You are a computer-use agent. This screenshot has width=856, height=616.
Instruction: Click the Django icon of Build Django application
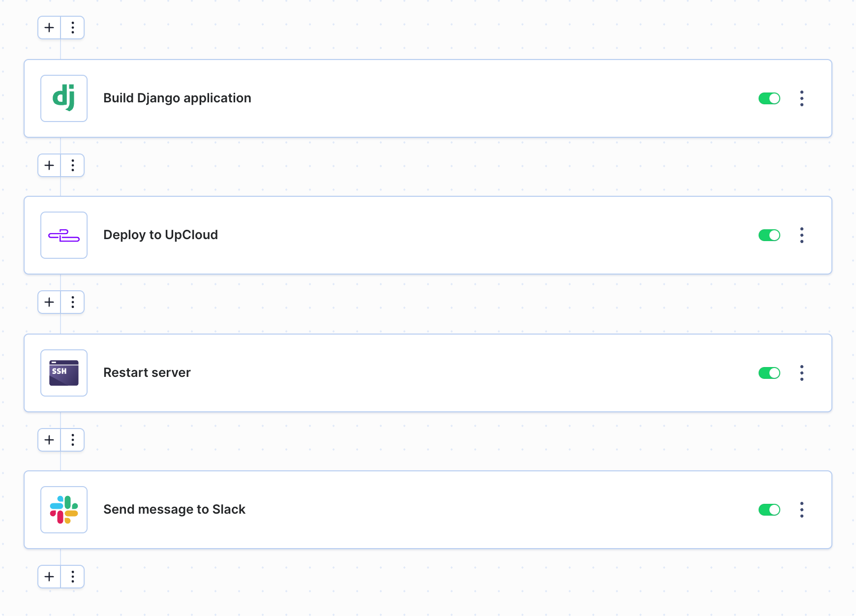tap(64, 98)
